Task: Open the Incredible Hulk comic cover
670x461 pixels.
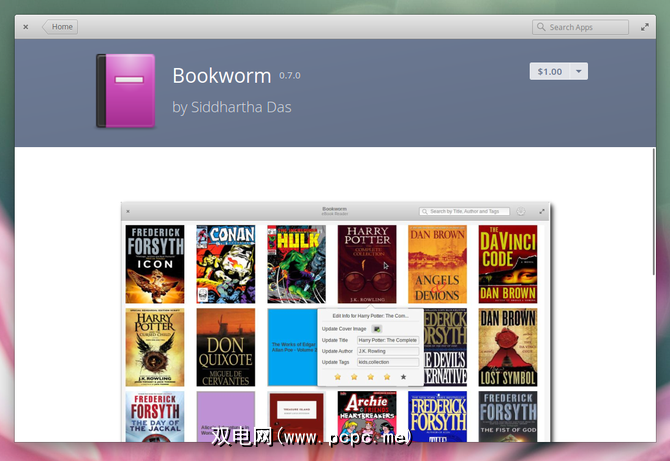Action: click(x=297, y=264)
